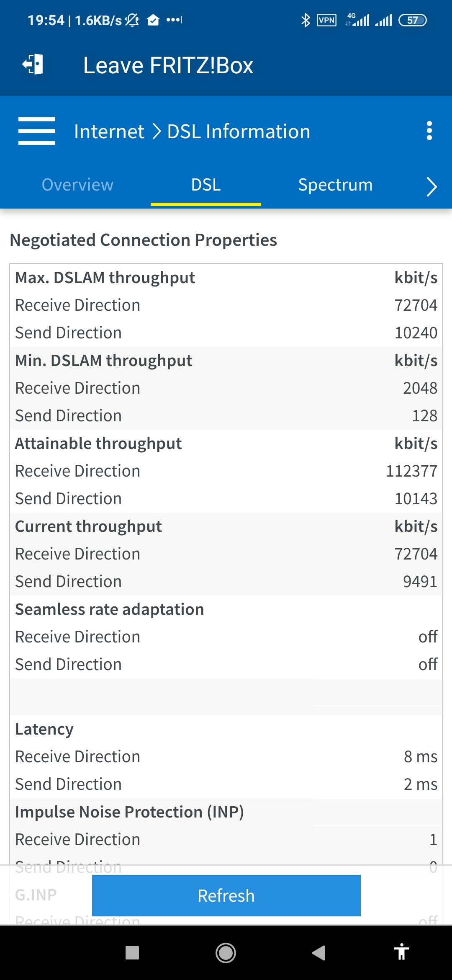452x980 pixels.
Task: Tap the Android home button
Action: coord(226,953)
